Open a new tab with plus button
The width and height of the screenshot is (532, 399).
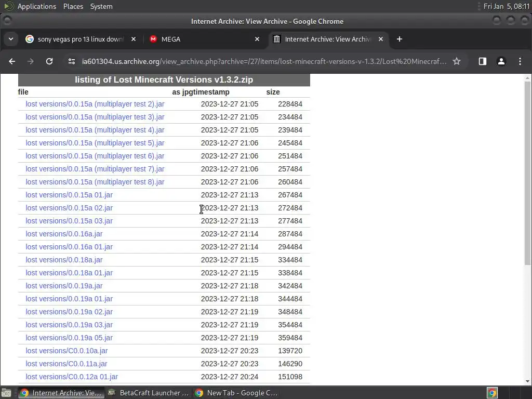coord(400,39)
